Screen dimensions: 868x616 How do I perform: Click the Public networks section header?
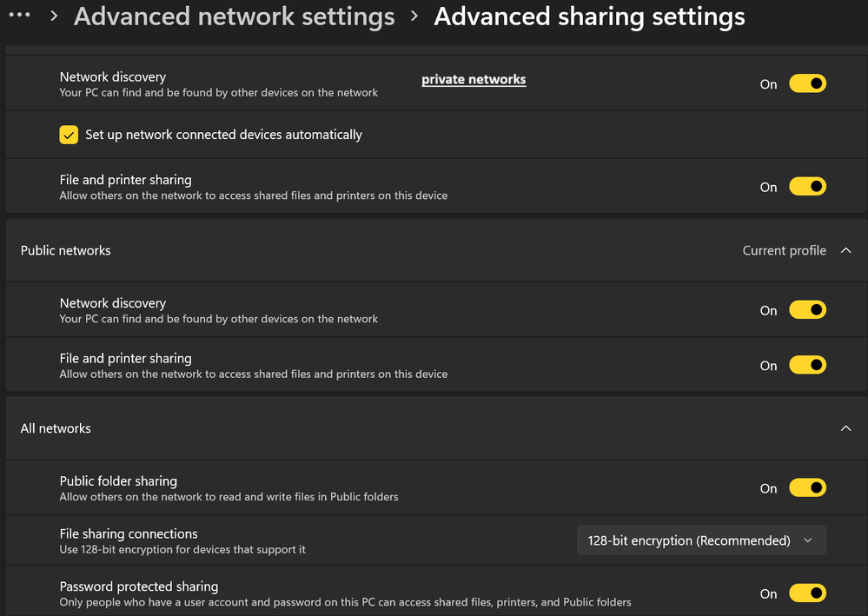(x=436, y=251)
